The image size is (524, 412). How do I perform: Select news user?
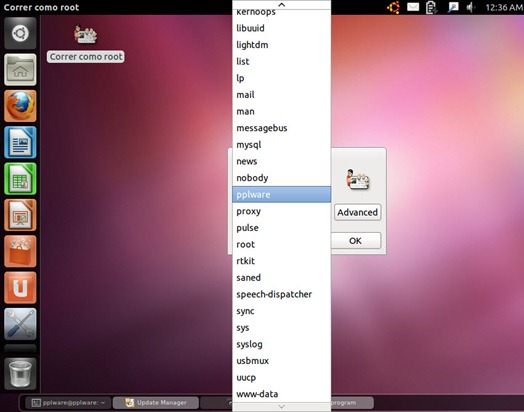click(282, 161)
